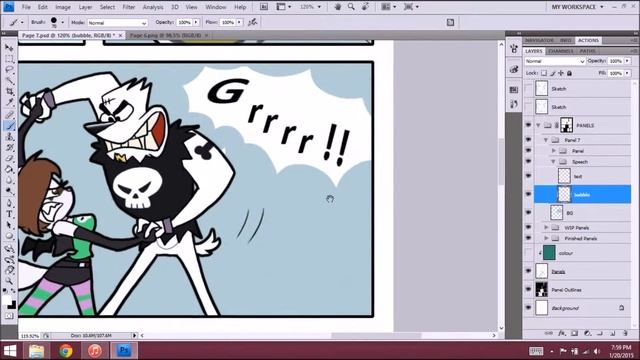Switch to the Navigator tab
640x360 pixels.
pyautogui.click(x=539, y=40)
